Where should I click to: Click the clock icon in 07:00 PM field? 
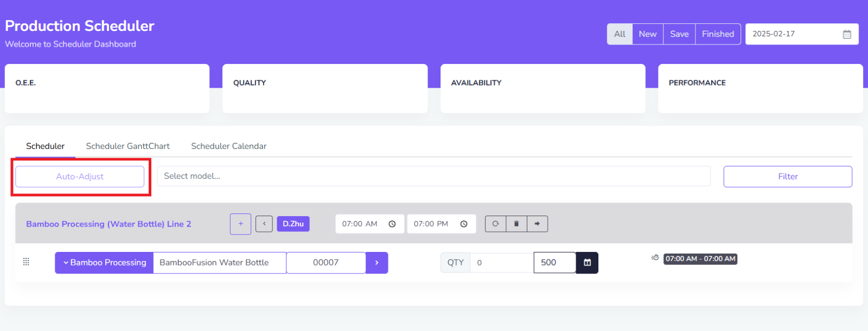tap(464, 224)
